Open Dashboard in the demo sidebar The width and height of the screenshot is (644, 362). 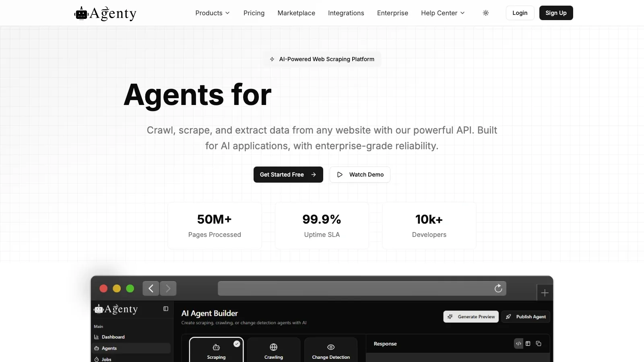[x=132, y=337]
